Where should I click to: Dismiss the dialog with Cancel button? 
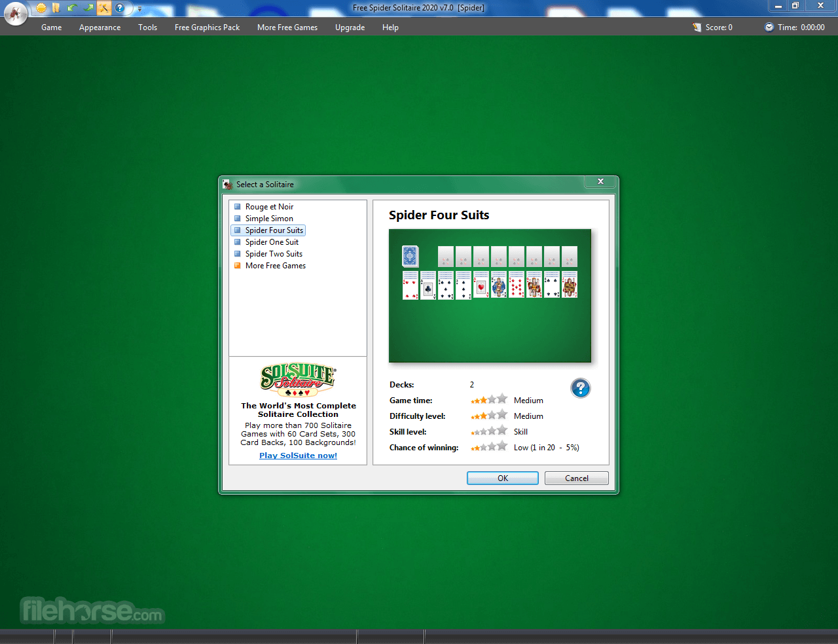pos(577,478)
